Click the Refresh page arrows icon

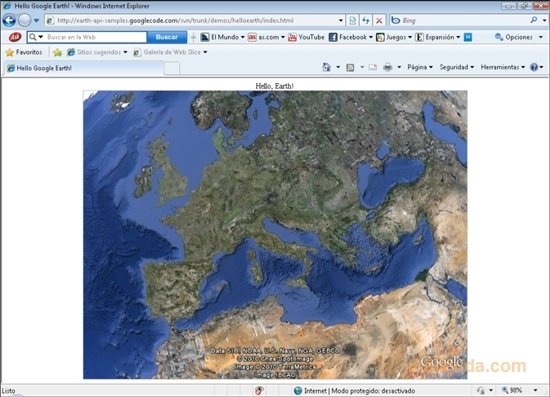pos(366,21)
